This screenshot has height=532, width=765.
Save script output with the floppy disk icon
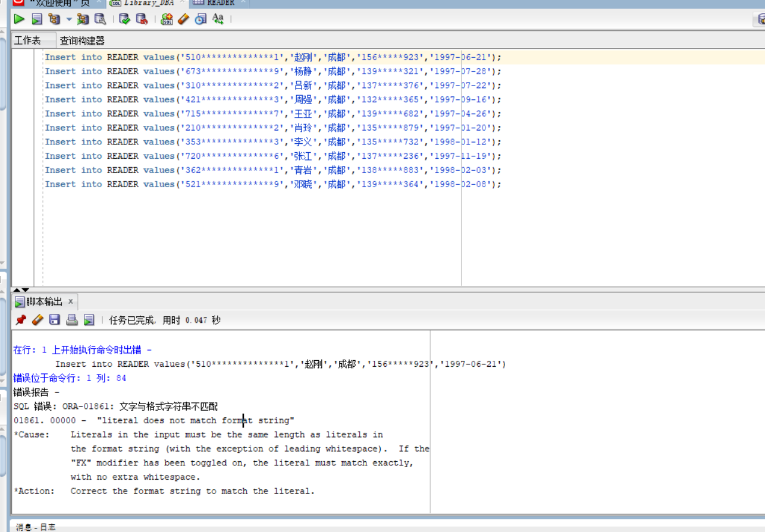tap(55, 320)
